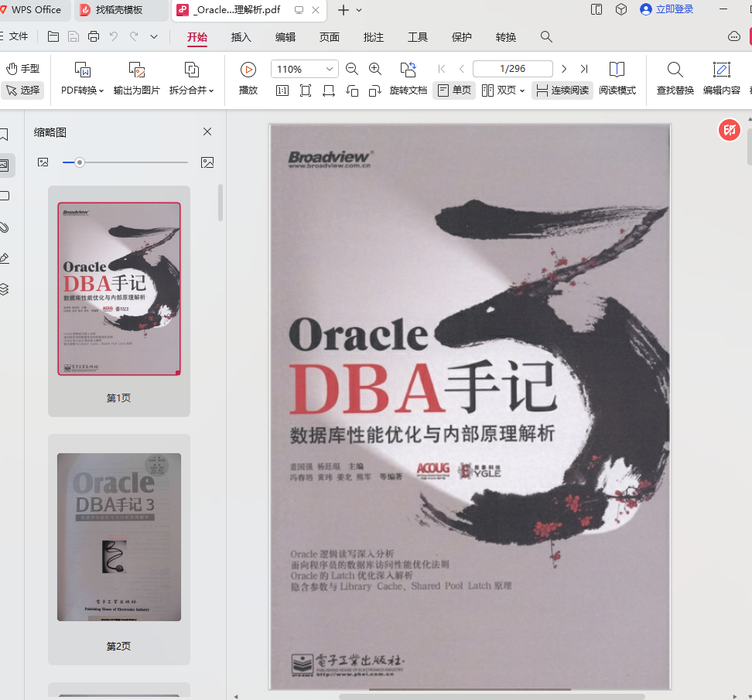The image size is (752, 700).
Task: Click the 旋转文档 rotate document icon
Action: point(408,70)
